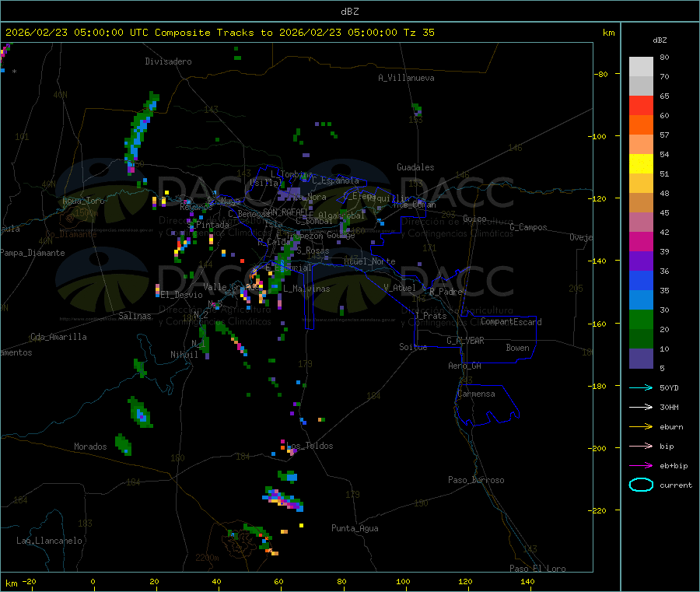Screen dimensions: 700x592
Task: Click the Bowen map label
Action: (518, 348)
